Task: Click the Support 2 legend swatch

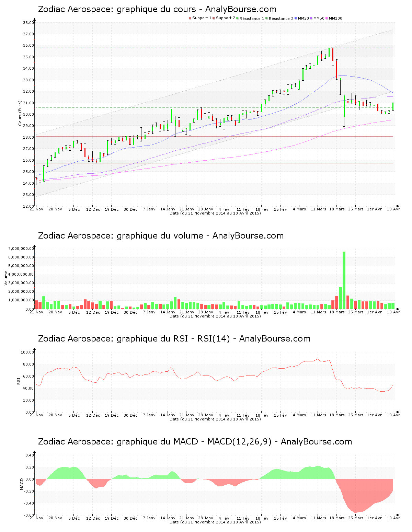Action: 214,18
